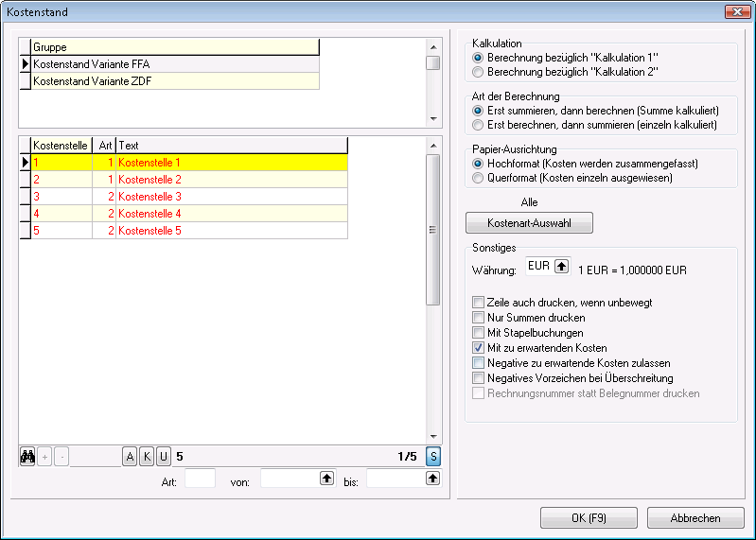
Task: Enable 'Zeile auch drucken, wenn unbewegt'
Action: (x=478, y=303)
